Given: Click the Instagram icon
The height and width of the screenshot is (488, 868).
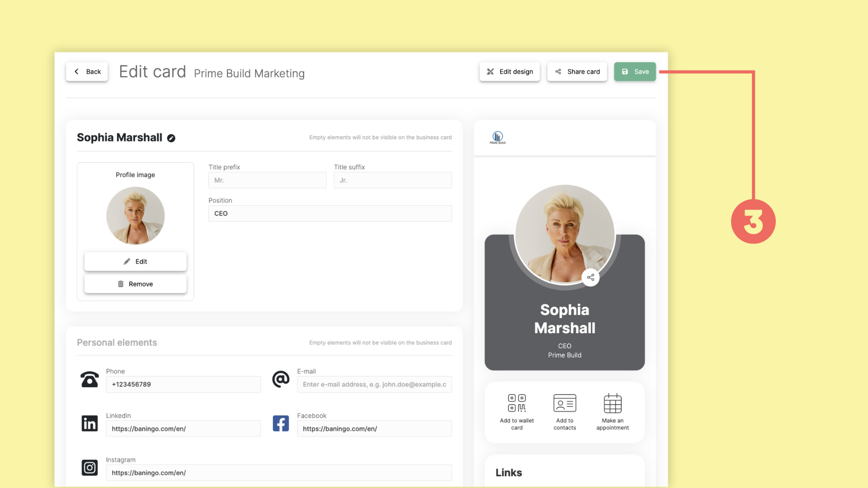Looking at the screenshot, I should point(90,468).
